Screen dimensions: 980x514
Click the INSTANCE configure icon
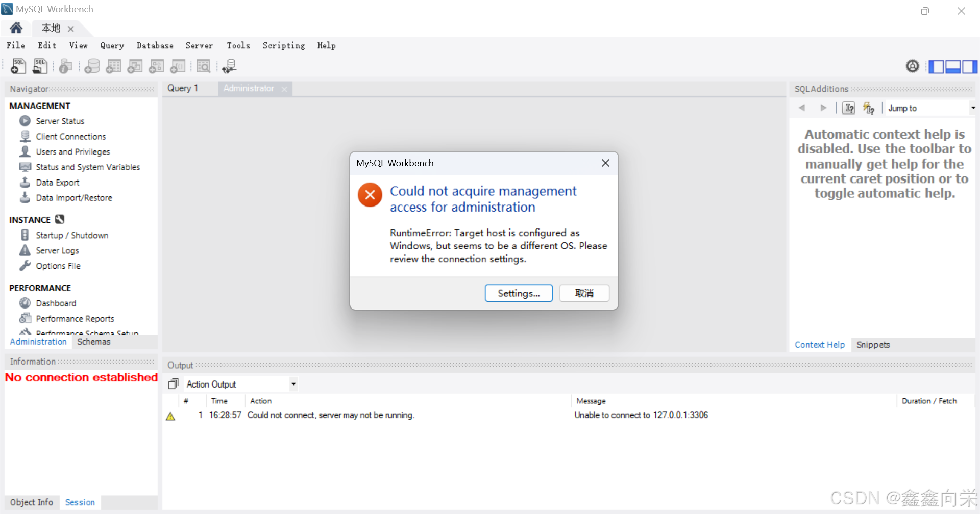60,219
